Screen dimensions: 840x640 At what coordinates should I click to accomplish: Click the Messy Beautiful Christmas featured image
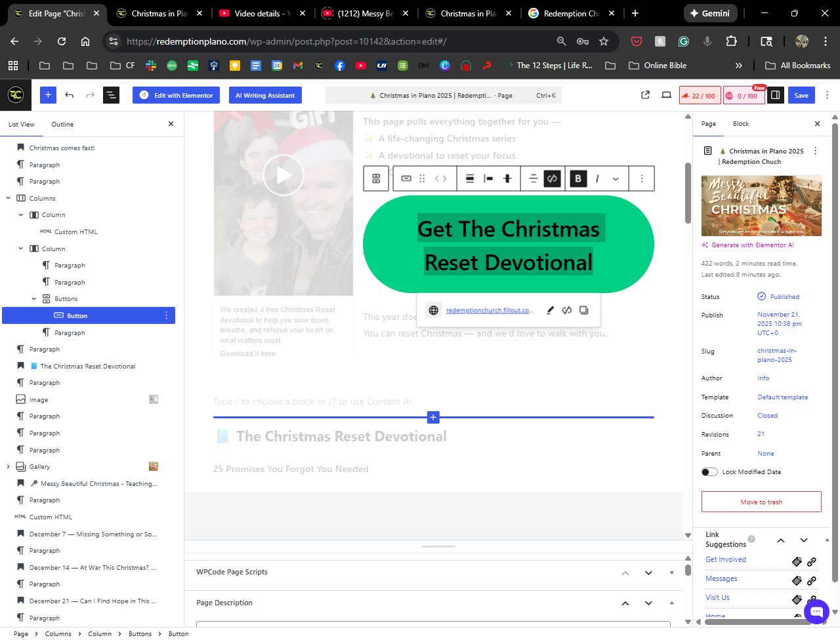pyautogui.click(x=761, y=206)
